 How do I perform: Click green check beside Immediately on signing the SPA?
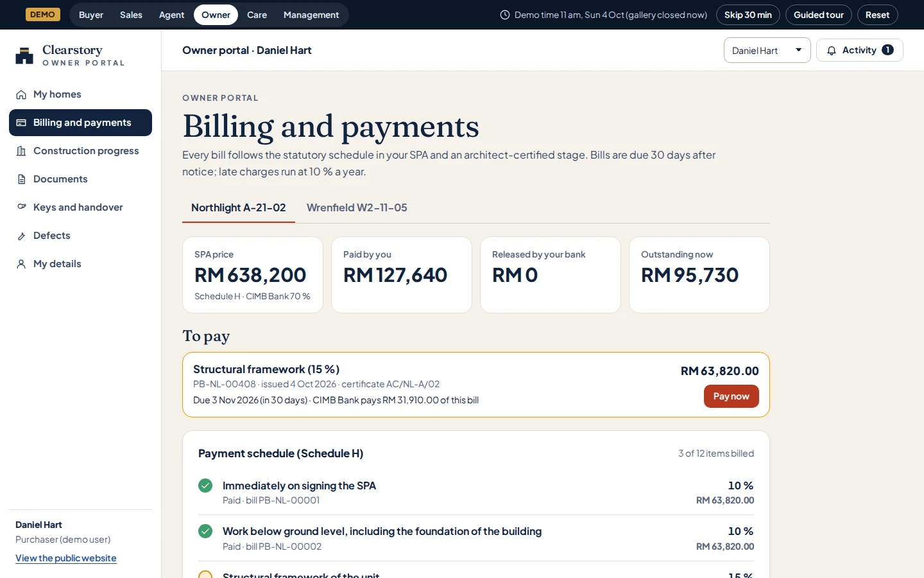[205, 486]
